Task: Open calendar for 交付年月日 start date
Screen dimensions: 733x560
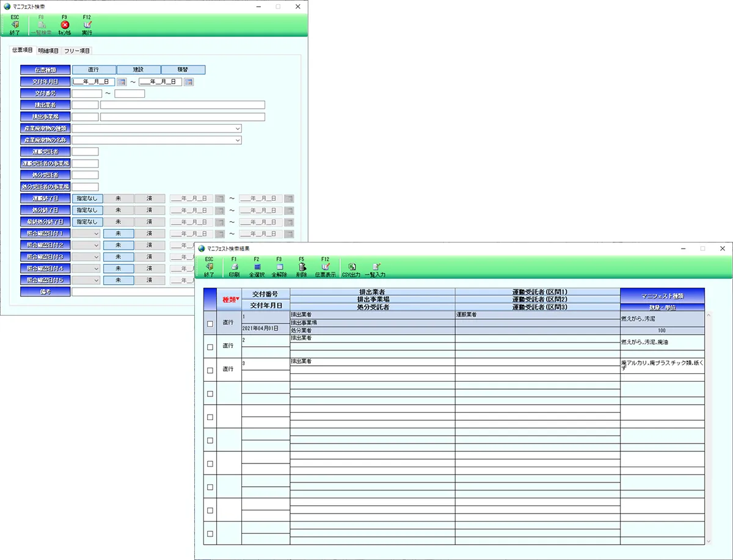Action: point(122,82)
